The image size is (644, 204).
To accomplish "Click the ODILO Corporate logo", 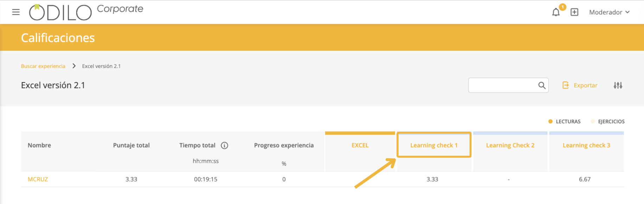I will click(86, 12).
